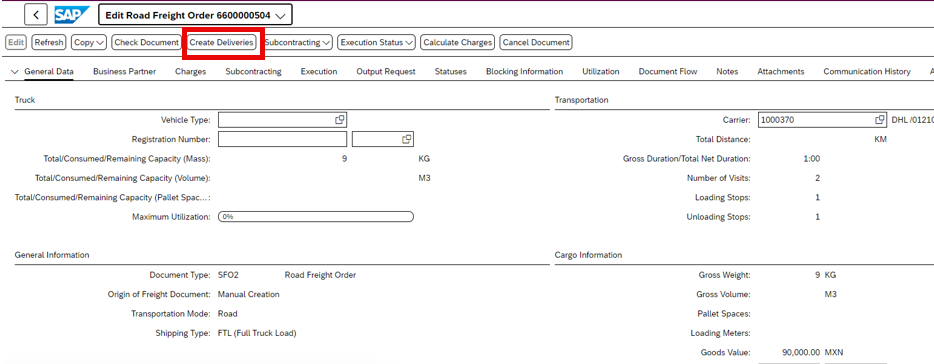Click the Calculate Charges button
934x364 pixels.
[x=458, y=42]
